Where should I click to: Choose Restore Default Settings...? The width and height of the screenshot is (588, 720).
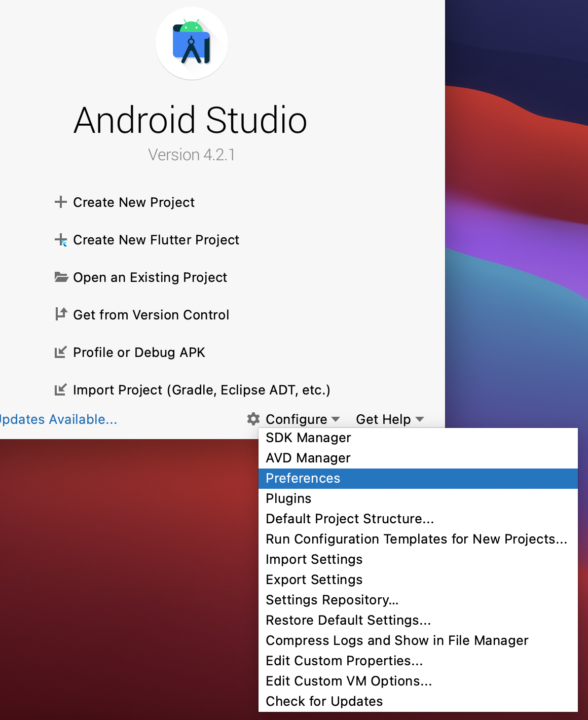point(418,620)
